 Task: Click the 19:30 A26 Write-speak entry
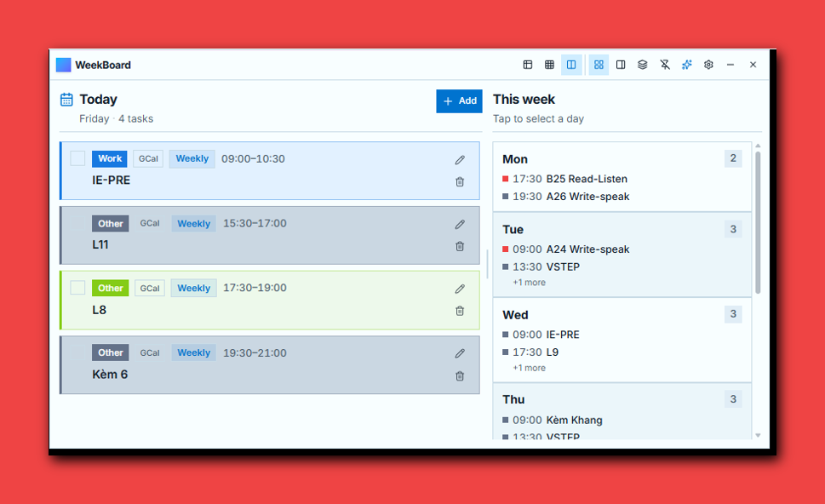point(566,197)
